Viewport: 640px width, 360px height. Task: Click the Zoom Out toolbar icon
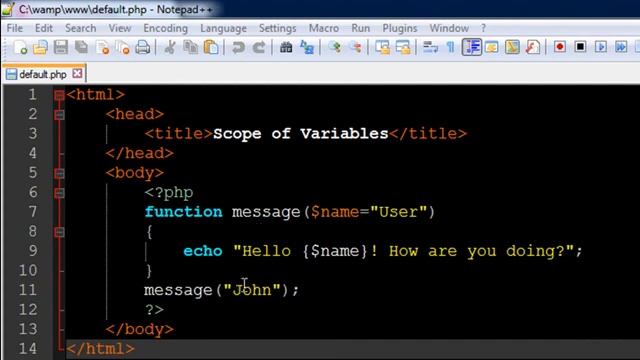click(x=355, y=47)
